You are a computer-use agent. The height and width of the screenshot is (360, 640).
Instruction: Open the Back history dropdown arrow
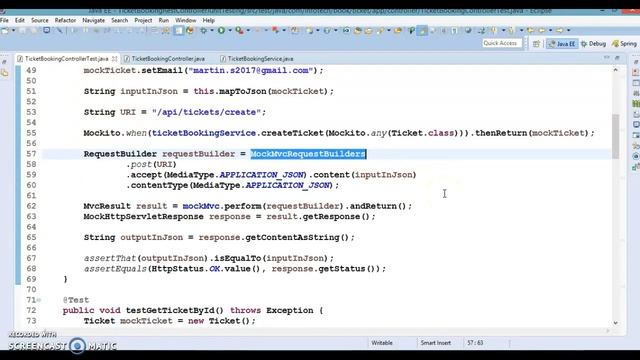tap(551, 30)
